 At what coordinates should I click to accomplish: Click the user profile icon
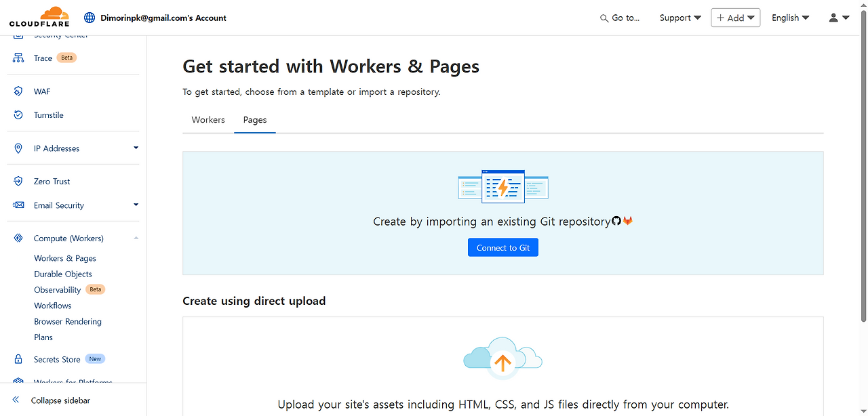pyautogui.click(x=834, y=18)
